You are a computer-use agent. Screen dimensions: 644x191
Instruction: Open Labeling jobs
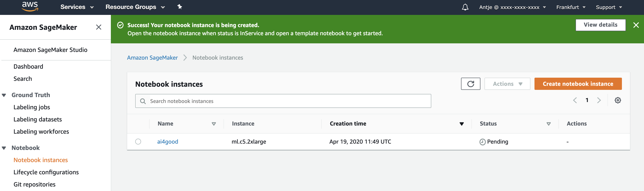[32, 107]
